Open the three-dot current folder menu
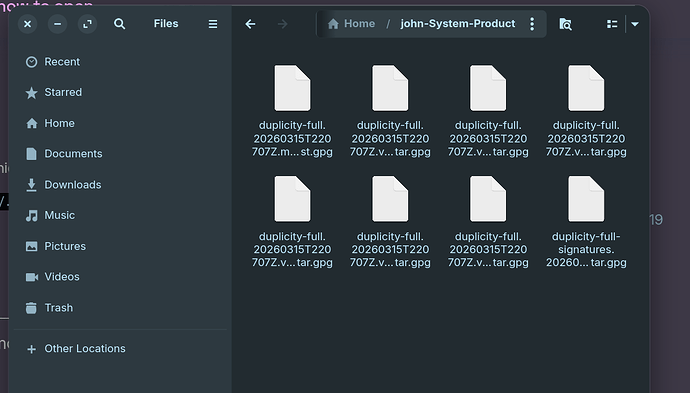690x393 pixels. 532,24
